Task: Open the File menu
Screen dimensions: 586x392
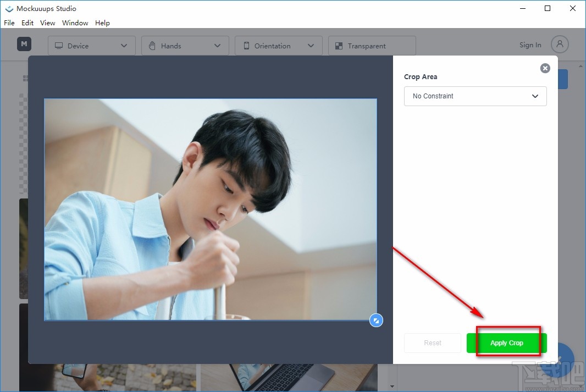Action: [x=9, y=23]
